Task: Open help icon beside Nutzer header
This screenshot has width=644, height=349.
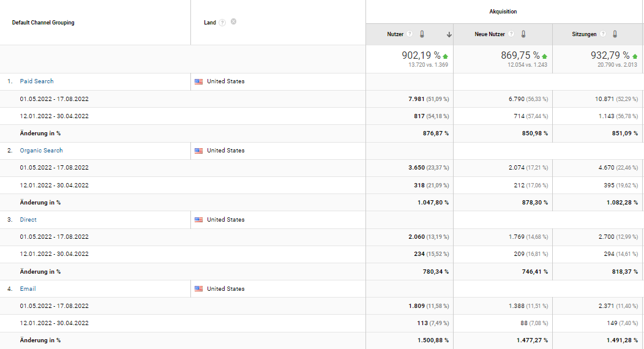Action: (x=410, y=34)
